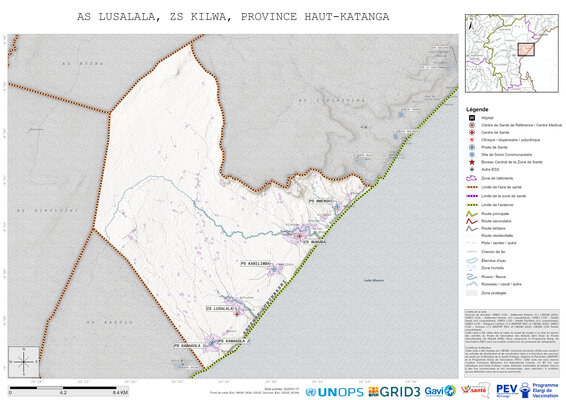Click the red marker at CS LUSALALA
This screenshot has width=566, height=400.
pos(237,314)
